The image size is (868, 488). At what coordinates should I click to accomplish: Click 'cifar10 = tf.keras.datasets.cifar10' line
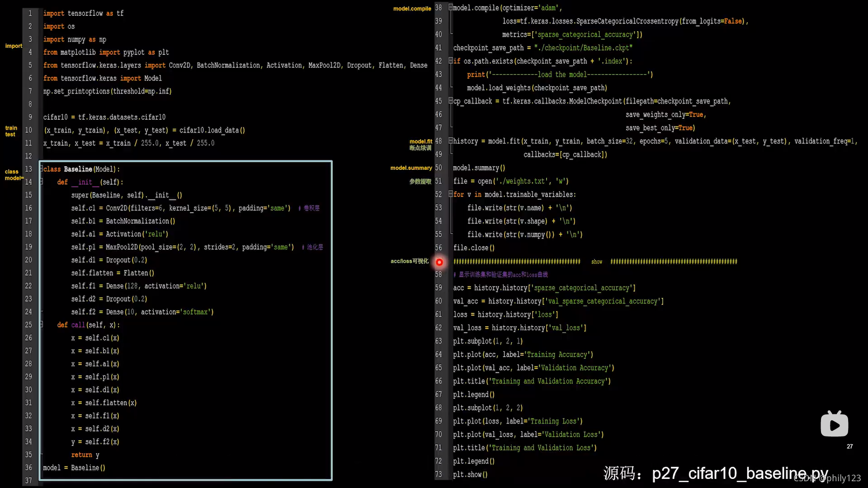point(104,117)
